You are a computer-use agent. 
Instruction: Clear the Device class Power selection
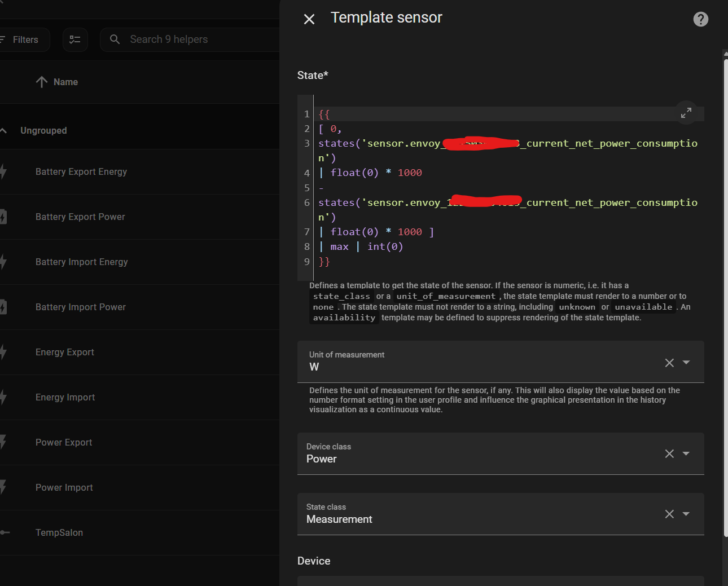[x=669, y=453]
